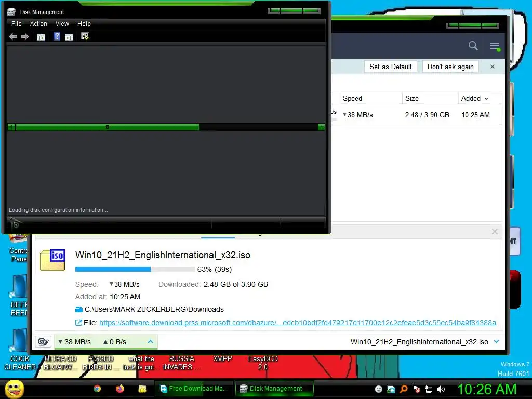The image size is (532, 399).
Task: Click the 0 B/s upload speed indicator
Action: point(115,342)
